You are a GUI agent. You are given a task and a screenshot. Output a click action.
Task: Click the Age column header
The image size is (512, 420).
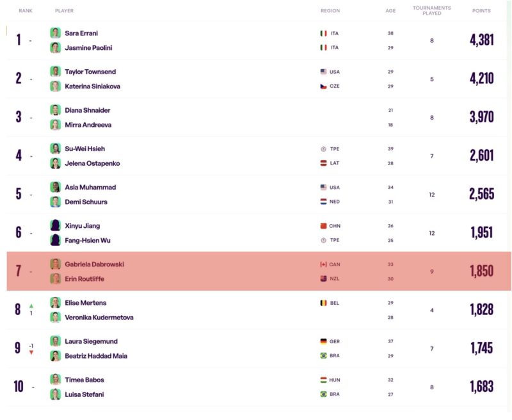pyautogui.click(x=390, y=11)
